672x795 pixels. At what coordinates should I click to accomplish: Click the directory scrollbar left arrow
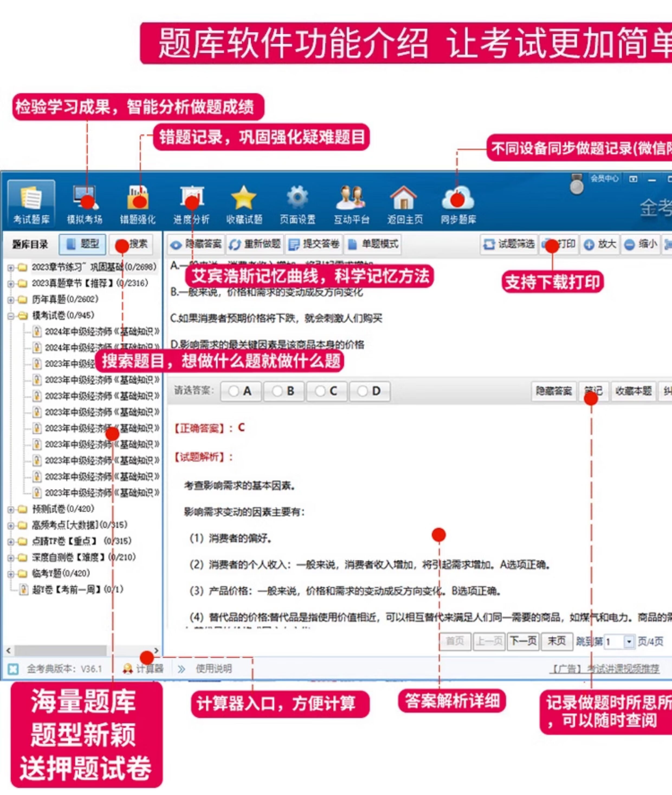[x=9, y=651]
